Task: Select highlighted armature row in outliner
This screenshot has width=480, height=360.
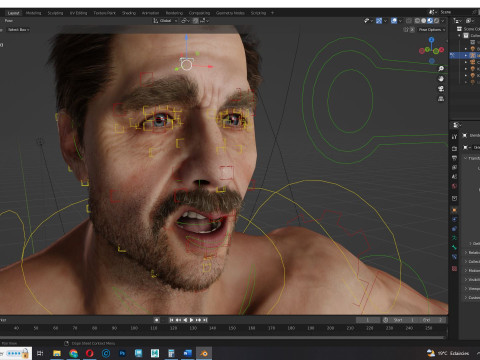Action: pyautogui.click(x=465, y=55)
